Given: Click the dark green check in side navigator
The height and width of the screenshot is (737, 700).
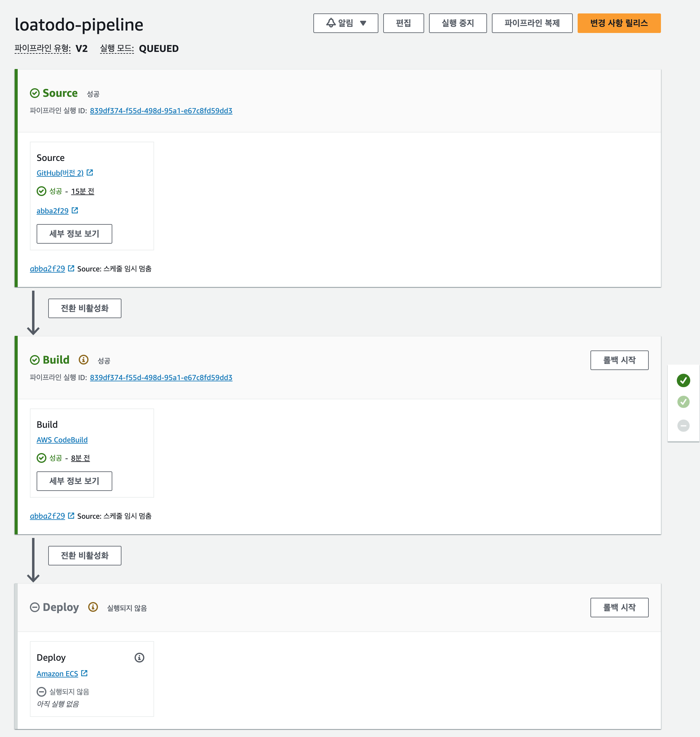Looking at the screenshot, I should [683, 380].
